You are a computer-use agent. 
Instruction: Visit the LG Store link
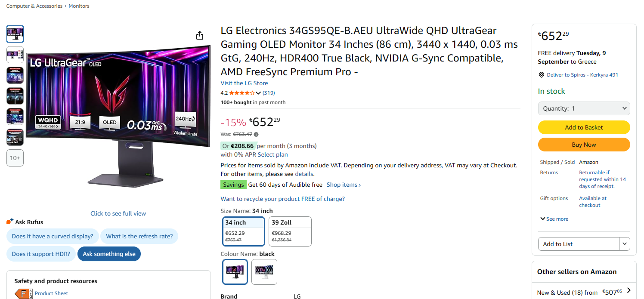pyautogui.click(x=244, y=83)
